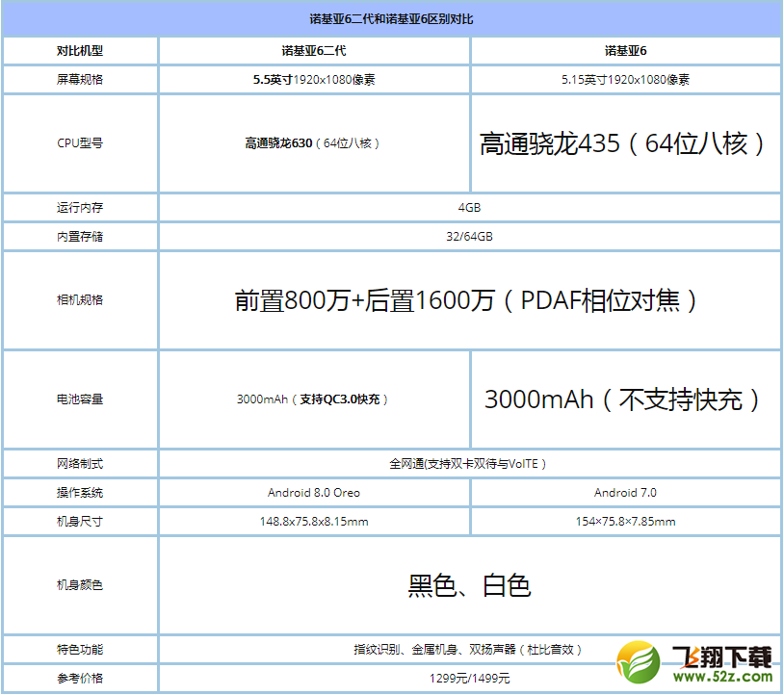The height and width of the screenshot is (695, 784).
Task: Select the 诺基亚6 column header
Action: (625, 51)
